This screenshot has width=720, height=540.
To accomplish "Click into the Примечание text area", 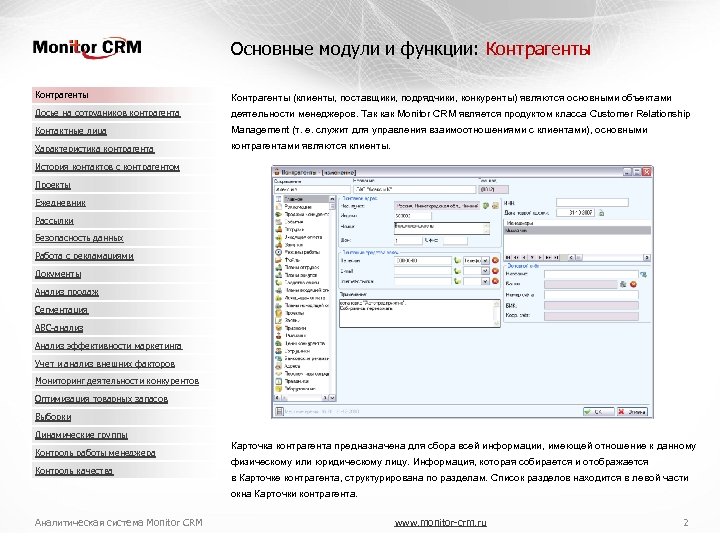I will point(420,313).
